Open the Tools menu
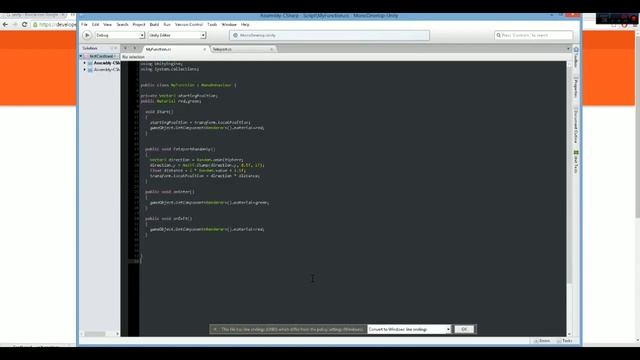 click(212, 24)
